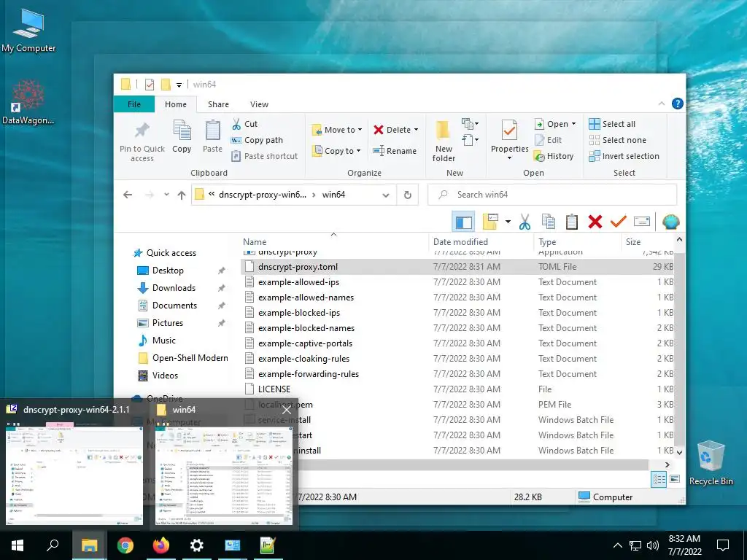The image size is (747, 560).
Task: Open the Move to dropdown
Action: tap(337, 130)
